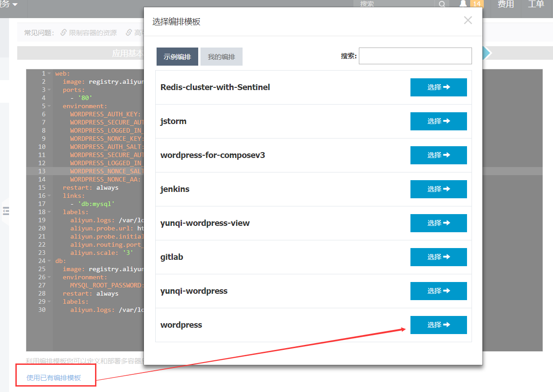The width and height of the screenshot is (553, 392).
Task: Click the 'db:mysql' line in editor
Action: click(x=92, y=204)
